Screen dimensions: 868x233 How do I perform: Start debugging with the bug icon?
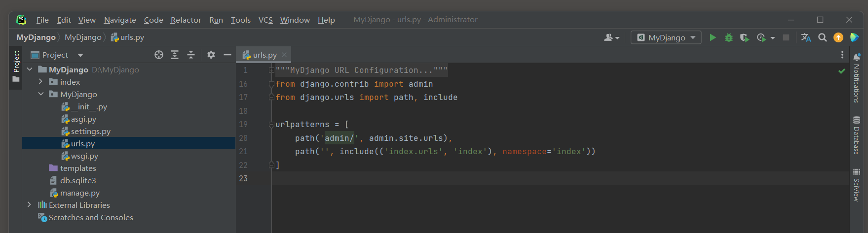click(728, 37)
